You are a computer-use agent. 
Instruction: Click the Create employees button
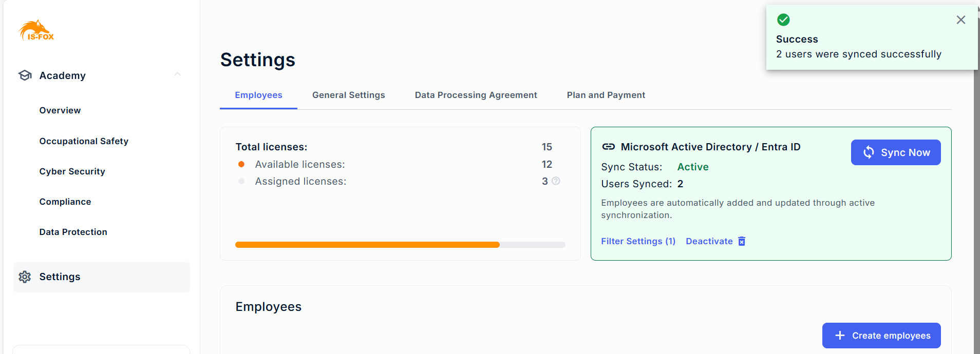[x=881, y=336]
